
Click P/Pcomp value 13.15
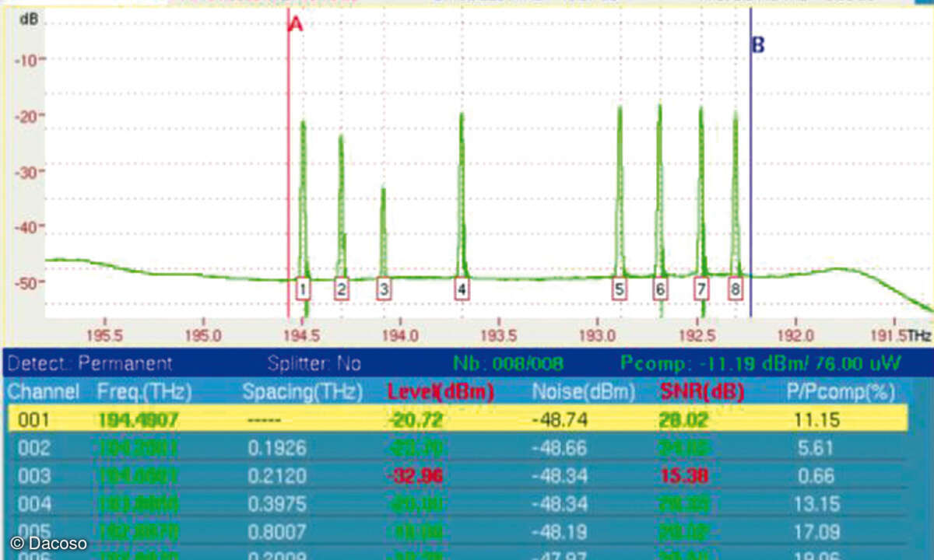(x=817, y=505)
